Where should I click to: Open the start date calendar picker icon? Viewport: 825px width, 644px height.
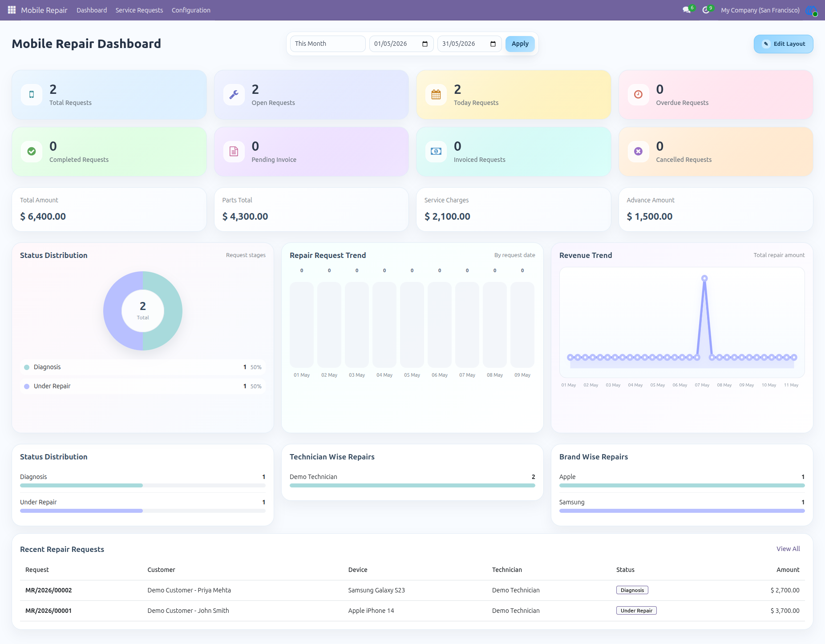click(x=425, y=44)
